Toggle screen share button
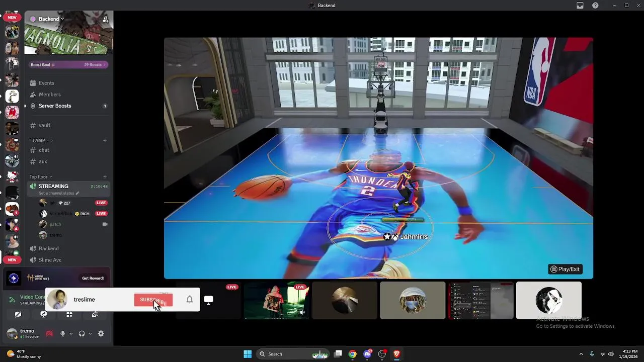 [x=44, y=314]
